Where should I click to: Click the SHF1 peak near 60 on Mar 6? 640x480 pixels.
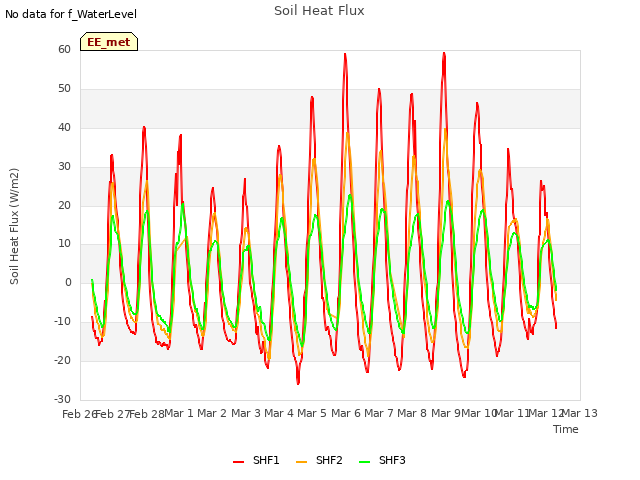[x=345, y=54]
